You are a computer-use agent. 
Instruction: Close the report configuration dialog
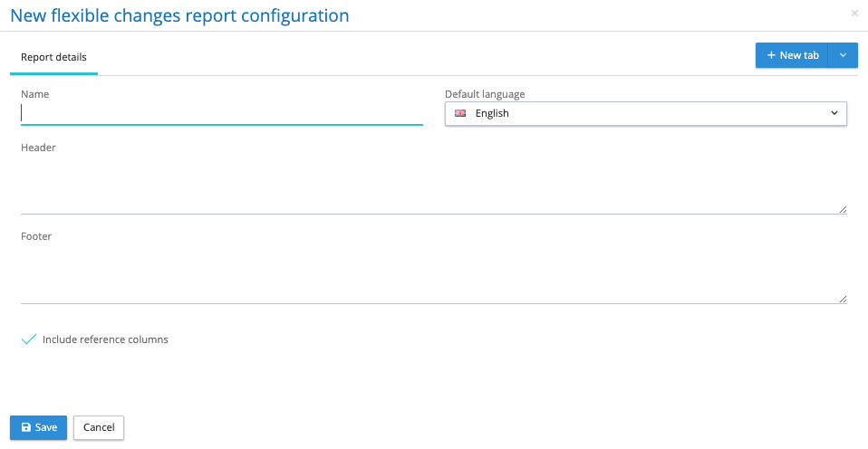(854, 14)
